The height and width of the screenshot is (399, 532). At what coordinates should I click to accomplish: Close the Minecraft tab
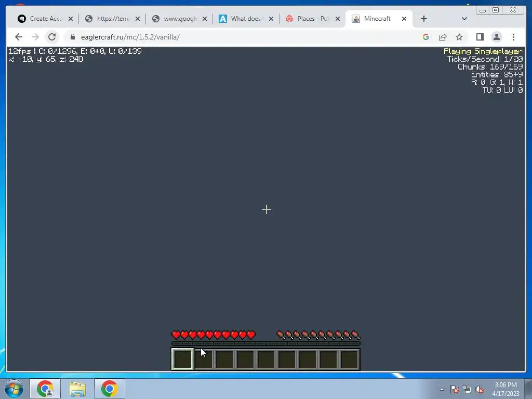point(404,19)
